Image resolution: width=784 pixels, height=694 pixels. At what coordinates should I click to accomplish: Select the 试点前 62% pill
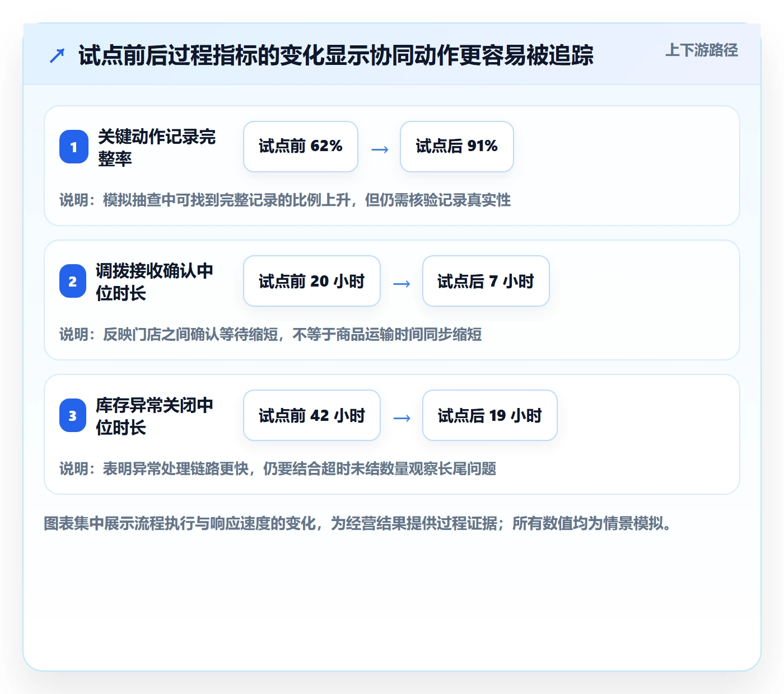click(x=301, y=147)
